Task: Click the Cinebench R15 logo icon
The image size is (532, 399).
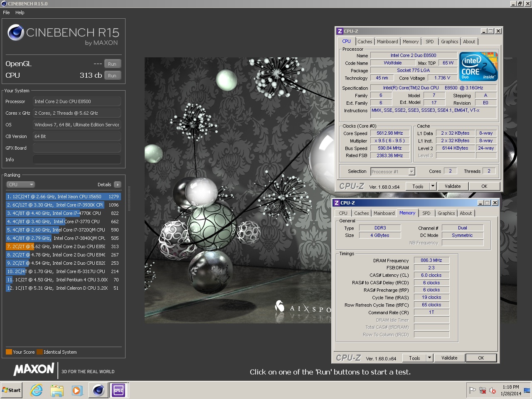Action: click(x=16, y=32)
